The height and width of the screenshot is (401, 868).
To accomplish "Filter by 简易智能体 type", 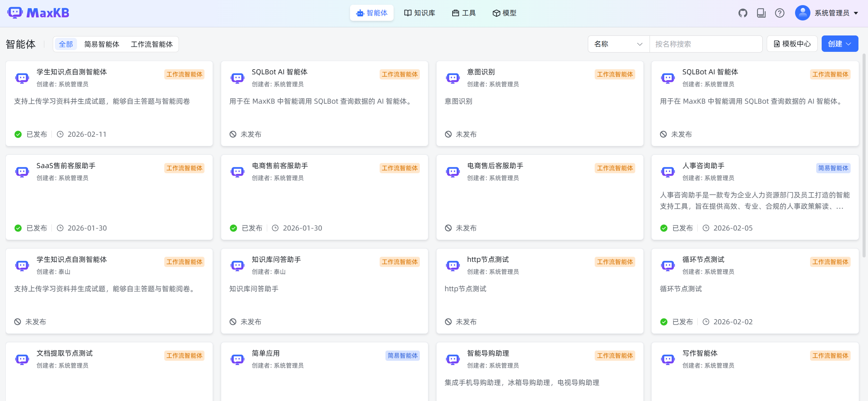I will pyautogui.click(x=102, y=44).
